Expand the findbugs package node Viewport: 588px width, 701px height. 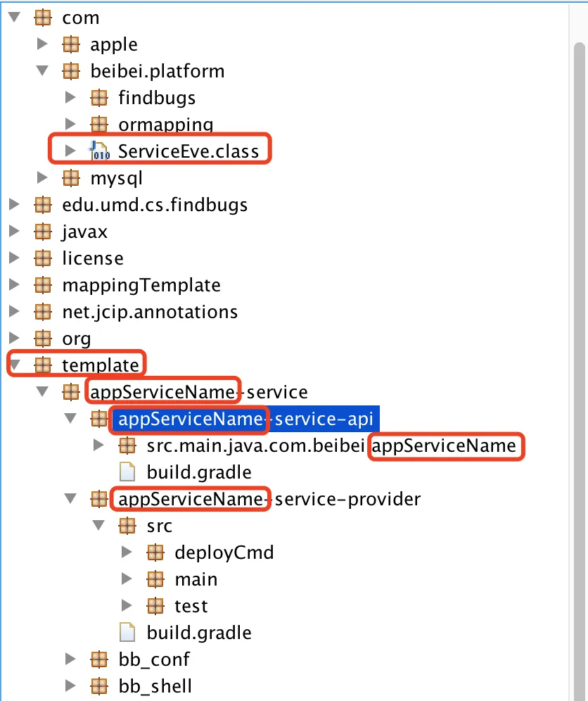point(70,97)
